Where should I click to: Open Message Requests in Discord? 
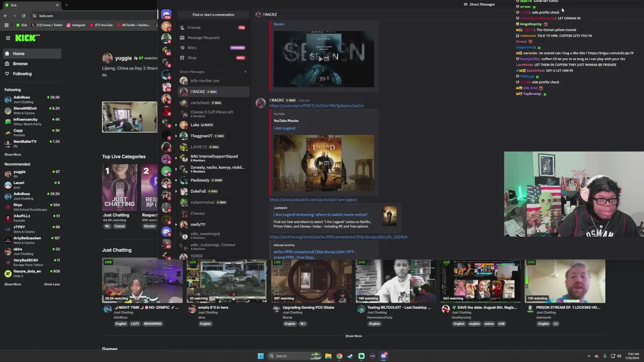click(214, 38)
